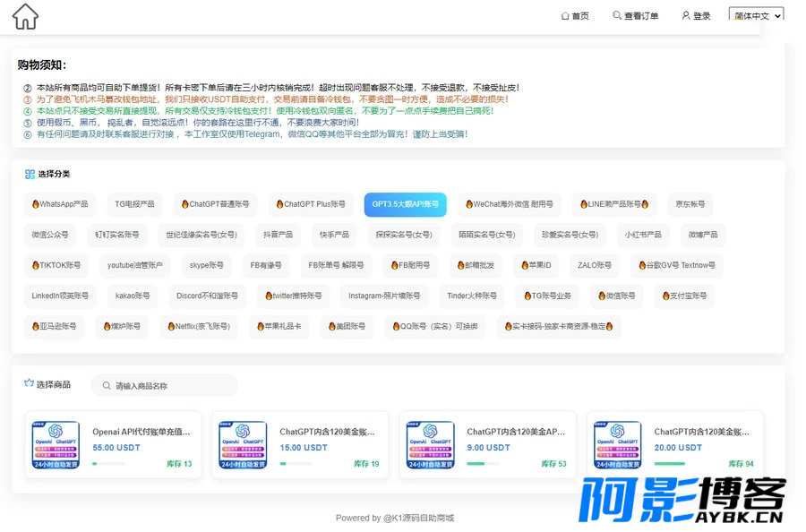Open the Openai API代付账单充值 product thumbnail

(56, 444)
